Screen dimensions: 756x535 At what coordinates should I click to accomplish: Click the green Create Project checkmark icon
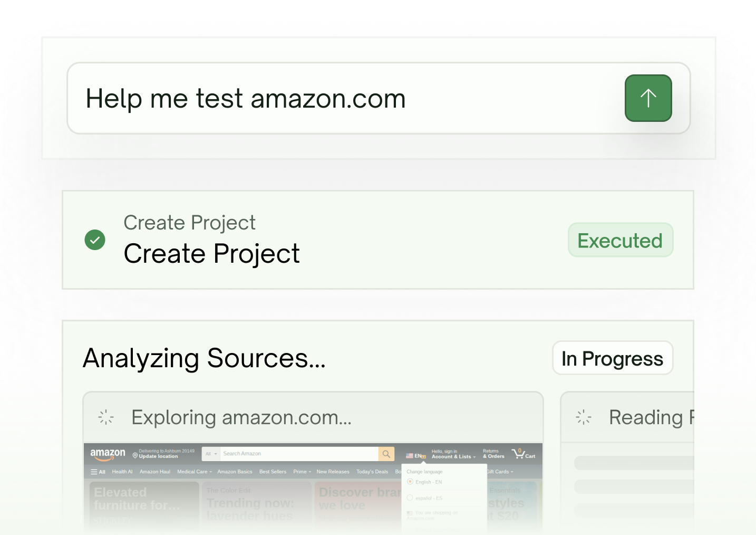point(95,240)
